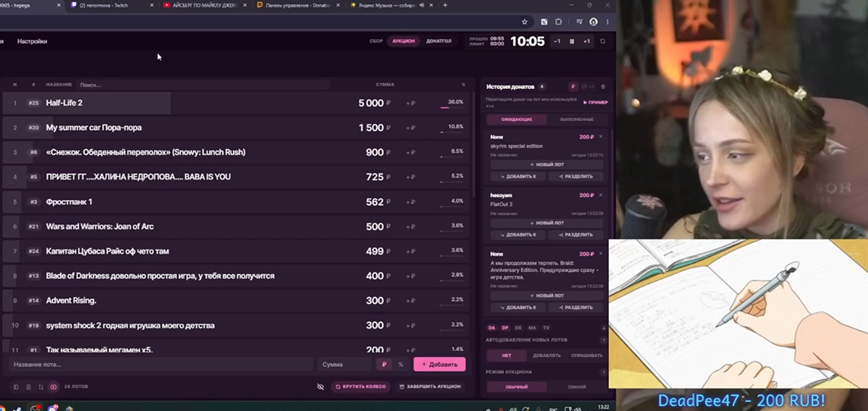Click the compact rows view icon
The width and height of the screenshot is (868, 411).
pos(28,387)
